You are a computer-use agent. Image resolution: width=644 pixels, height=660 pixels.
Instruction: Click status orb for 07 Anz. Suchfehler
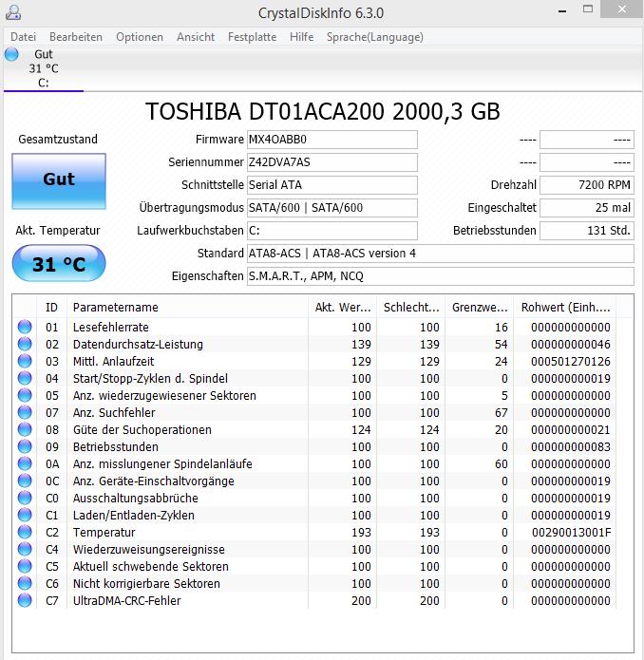25,412
